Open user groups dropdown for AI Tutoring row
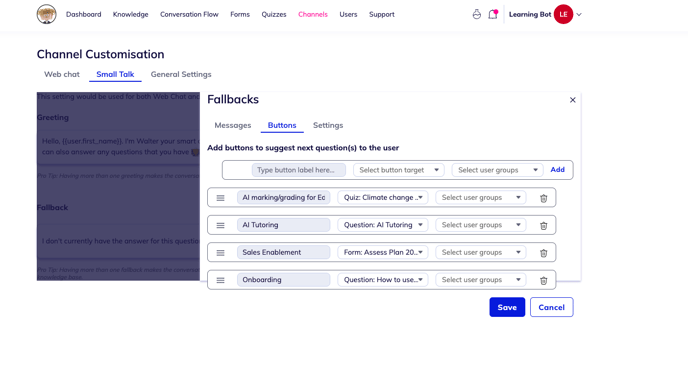The image size is (688, 384). point(481,225)
